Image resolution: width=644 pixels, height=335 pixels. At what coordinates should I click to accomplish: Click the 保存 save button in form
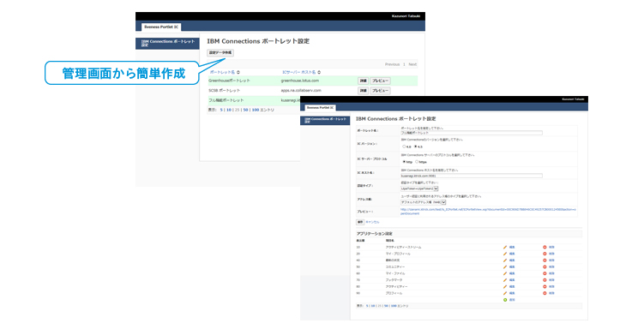coord(360,222)
